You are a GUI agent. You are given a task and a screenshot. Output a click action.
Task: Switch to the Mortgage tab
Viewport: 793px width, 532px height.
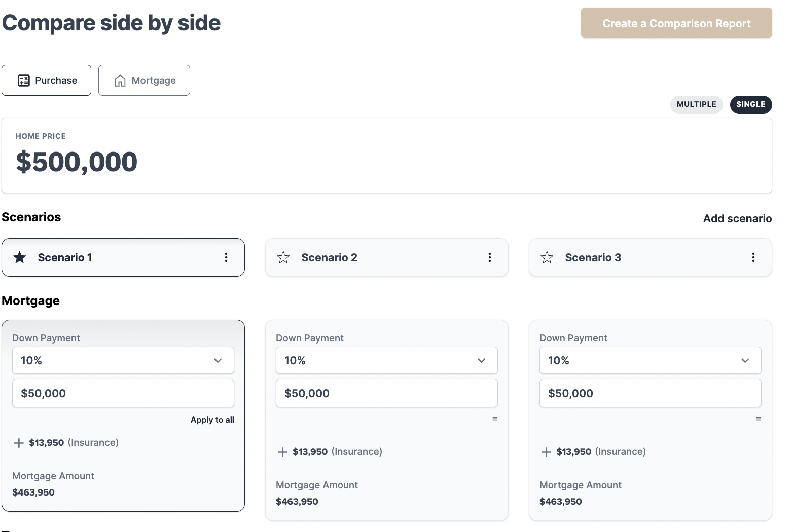(x=144, y=80)
